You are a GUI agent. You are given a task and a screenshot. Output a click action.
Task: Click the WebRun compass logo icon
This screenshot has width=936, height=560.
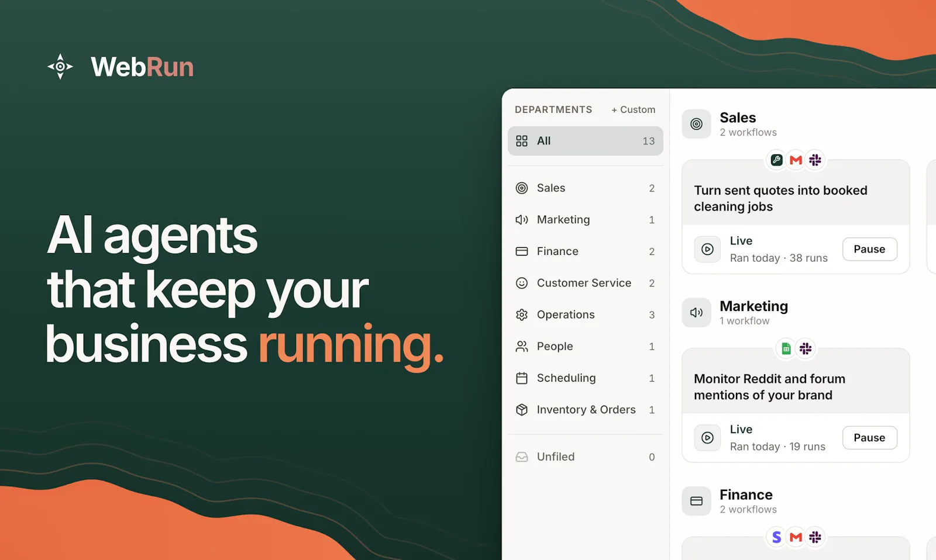(x=60, y=67)
